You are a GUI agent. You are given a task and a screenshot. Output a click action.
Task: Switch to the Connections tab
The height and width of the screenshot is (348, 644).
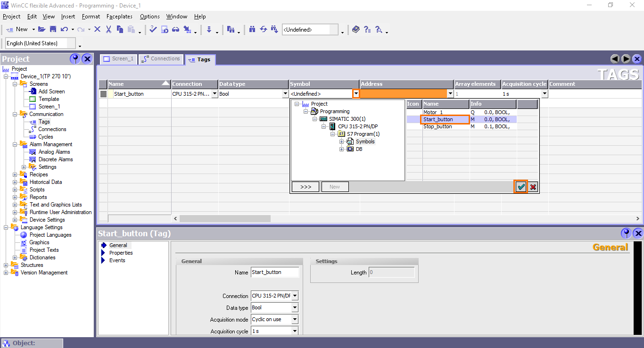pos(160,59)
